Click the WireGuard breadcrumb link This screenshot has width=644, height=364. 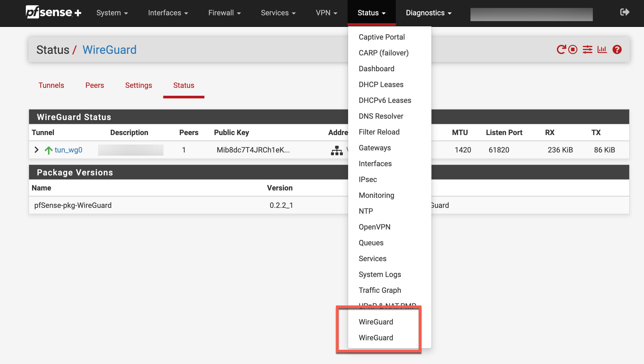109,50
